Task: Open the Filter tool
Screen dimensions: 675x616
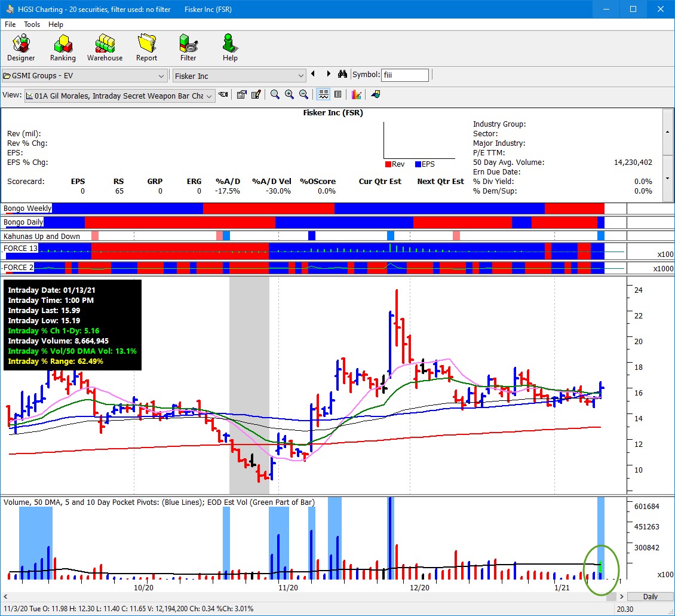Action: point(188,48)
